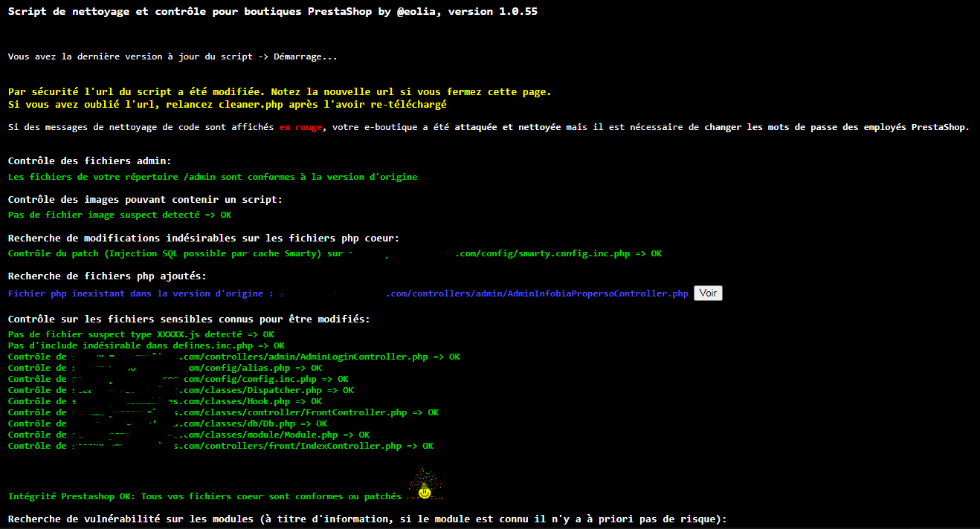Click the 'Intégrité Prestashop OK' message
Viewport: 980px width, 529px height.
(204, 496)
